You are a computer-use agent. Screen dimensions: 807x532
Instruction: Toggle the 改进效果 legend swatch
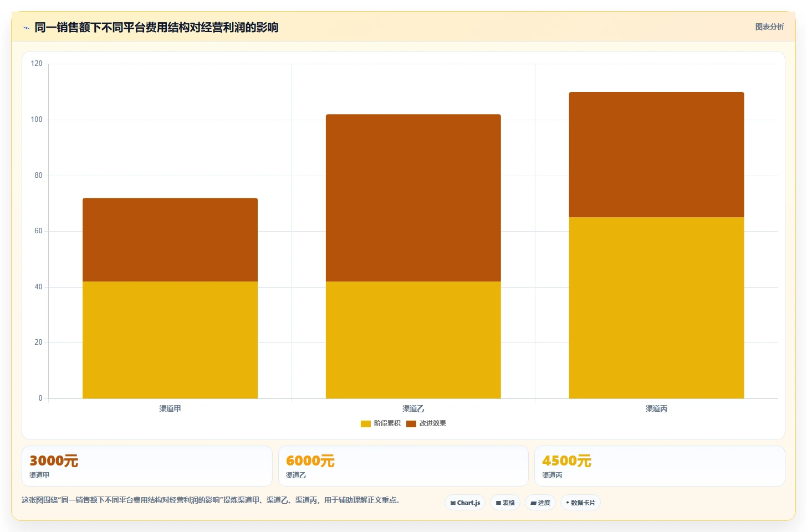coord(411,424)
